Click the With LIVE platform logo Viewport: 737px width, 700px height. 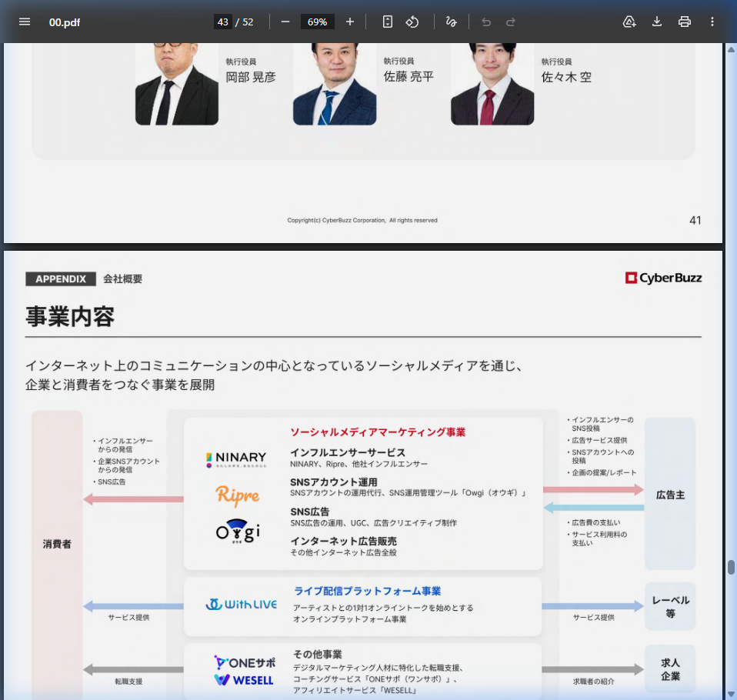242,604
